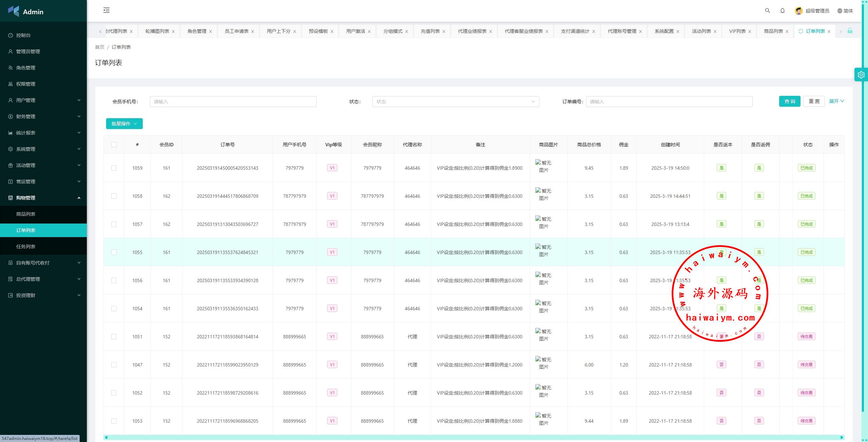Screen dimensions: 868x442
Task: Click the 重置 reset button
Action: tap(814, 101)
